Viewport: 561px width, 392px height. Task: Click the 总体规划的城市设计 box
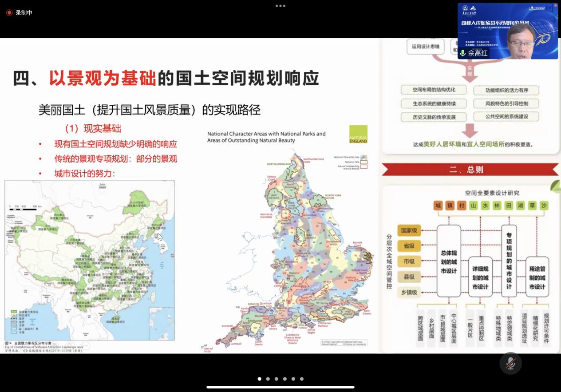[x=449, y=261]
